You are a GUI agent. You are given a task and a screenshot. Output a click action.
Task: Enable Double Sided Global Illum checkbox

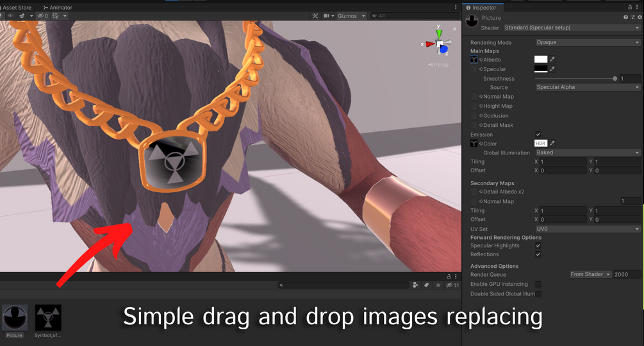tap(538, 294)
